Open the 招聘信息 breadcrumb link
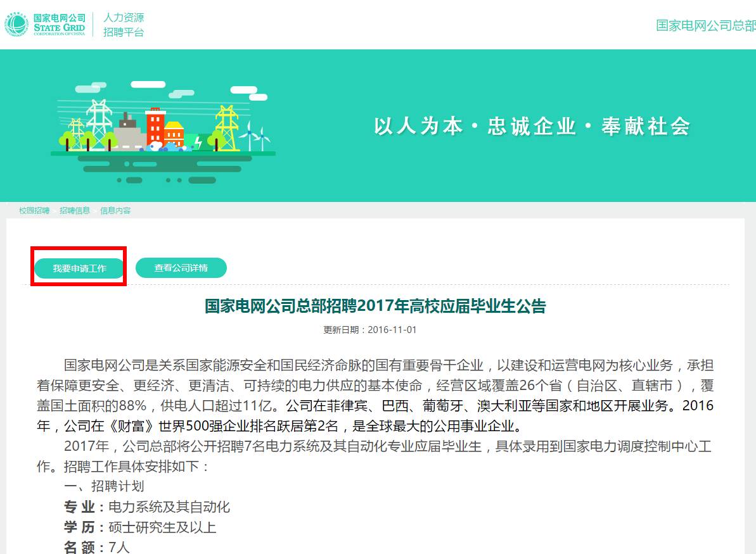756x554 pixels. point(75,210)
